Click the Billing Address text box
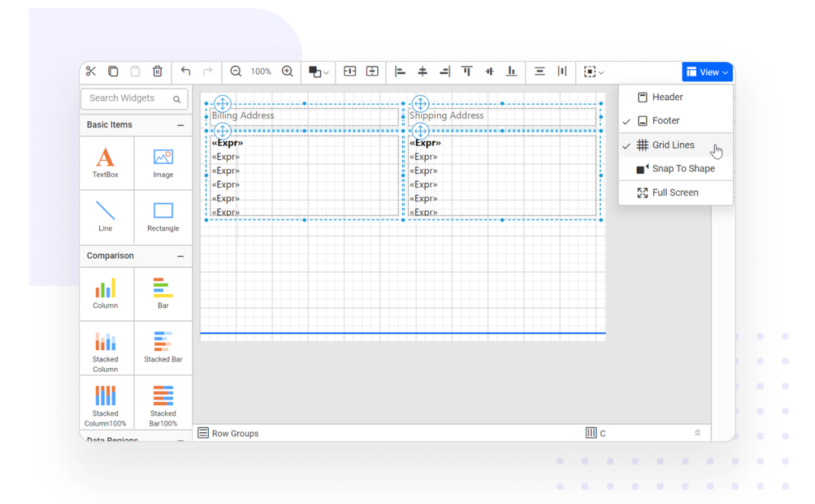The height and width of the screenshot is (504, 815). tap(305, 116)
